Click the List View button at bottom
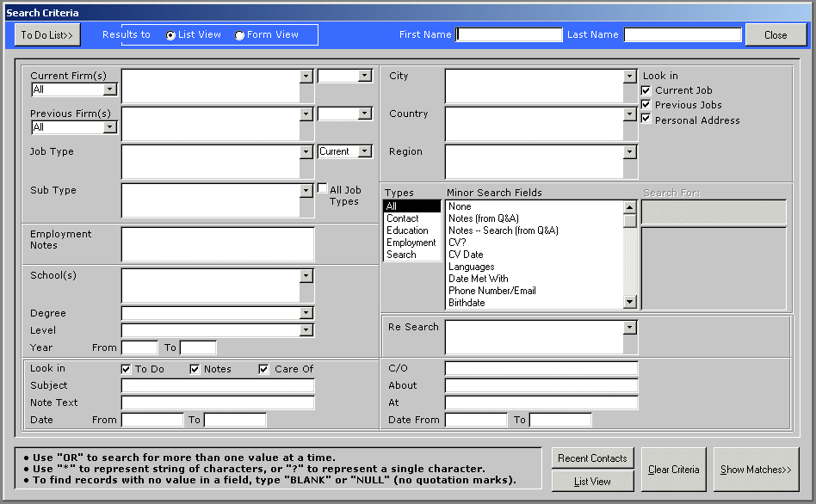The height and width of the screenshot is (504, 816). pyautogui.click(x=592, y=482)
